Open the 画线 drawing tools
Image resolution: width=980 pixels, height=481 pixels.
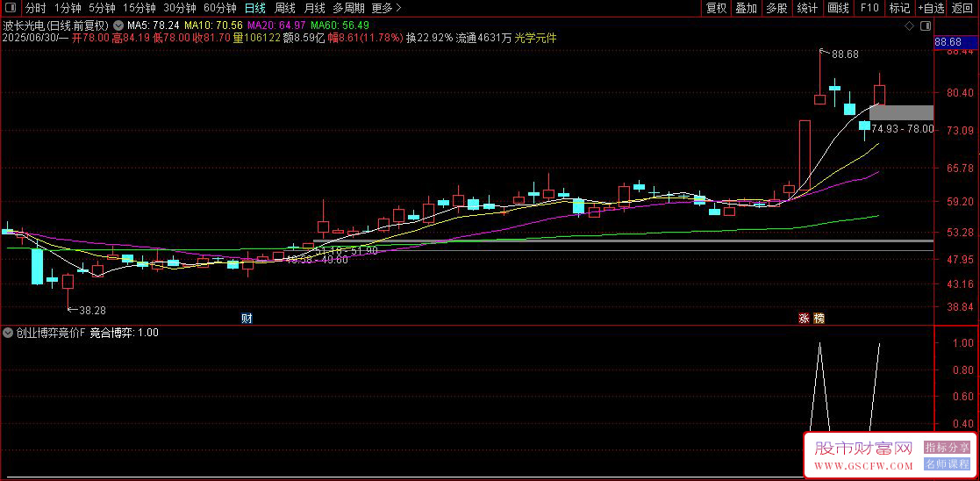pos(838,8)
